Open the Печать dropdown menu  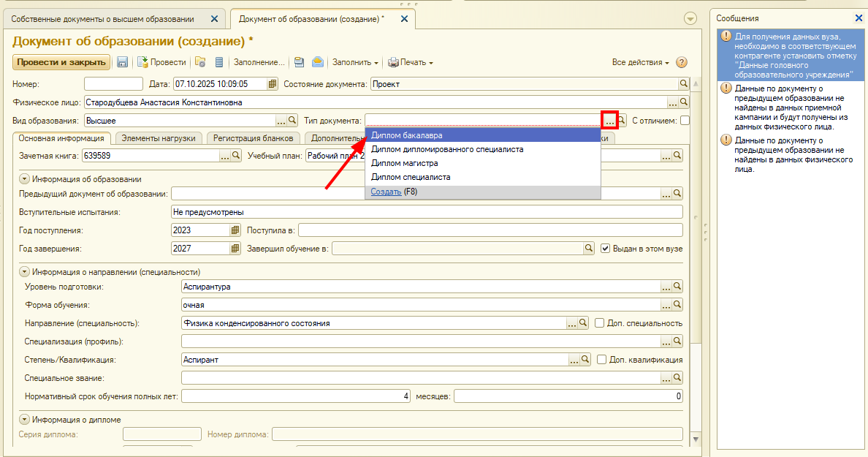click(411, 63)
